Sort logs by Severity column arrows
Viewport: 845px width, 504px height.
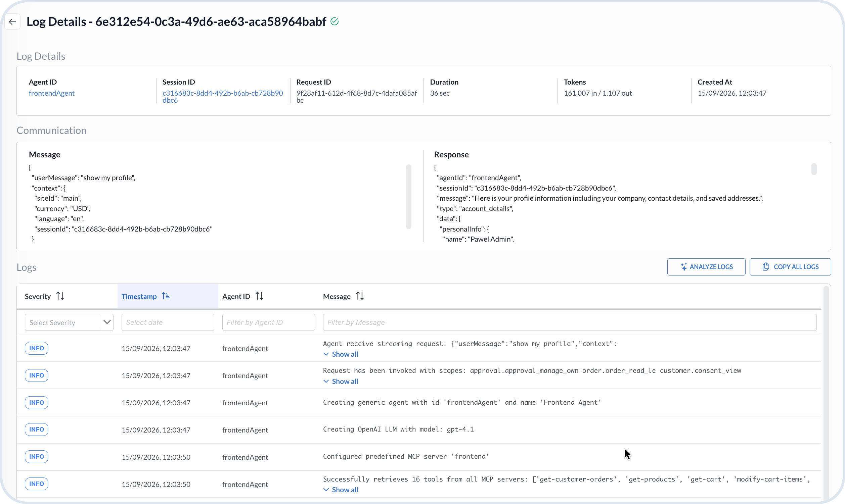point(60,296)
